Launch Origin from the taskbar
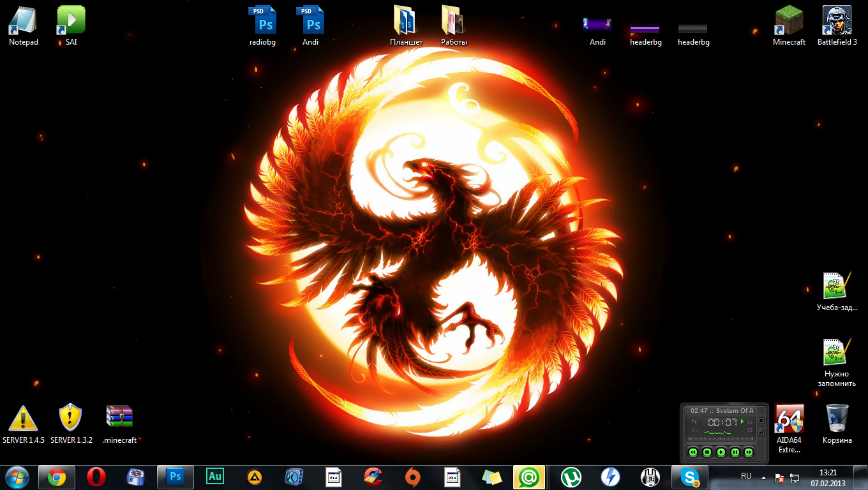 click(412, 477)
